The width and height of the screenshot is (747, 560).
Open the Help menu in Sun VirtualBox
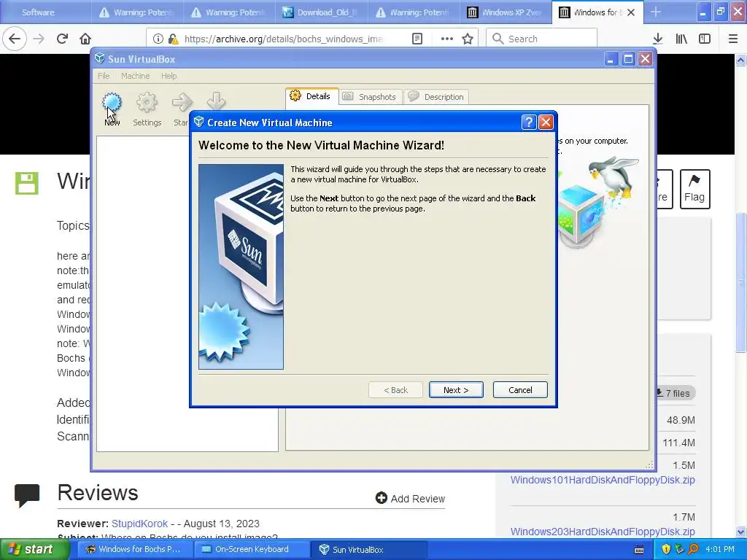tap(169, 76)
